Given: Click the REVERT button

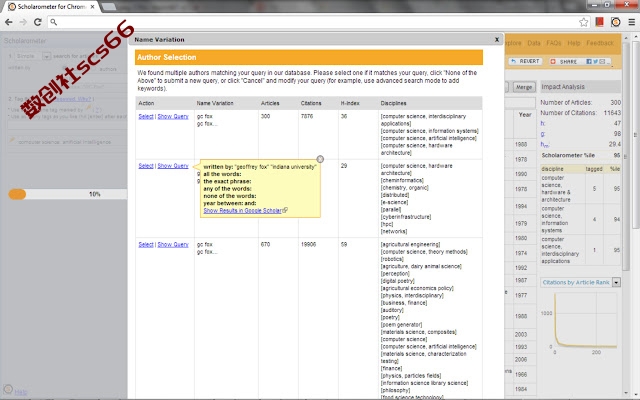Looking at the screenshot, I should 525,61.
